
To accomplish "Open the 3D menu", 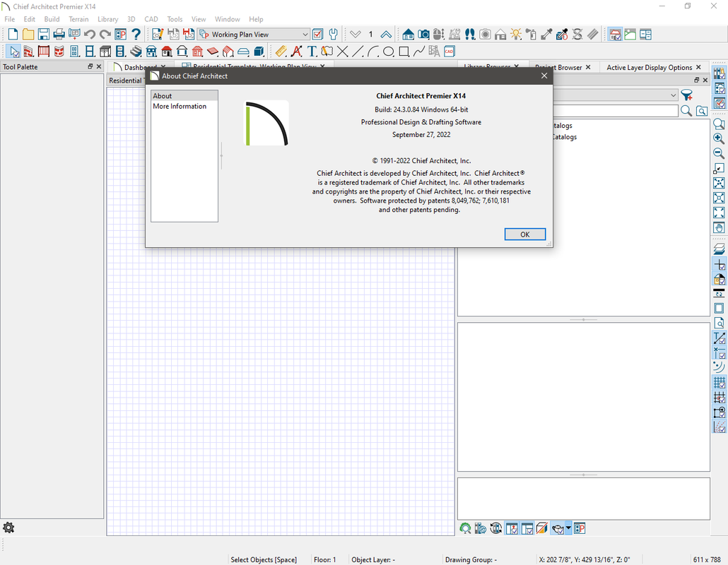I will (x=131, y=19).
